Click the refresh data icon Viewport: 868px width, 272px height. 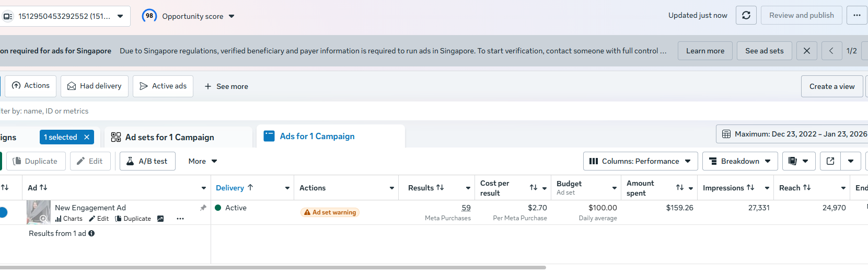746,16
